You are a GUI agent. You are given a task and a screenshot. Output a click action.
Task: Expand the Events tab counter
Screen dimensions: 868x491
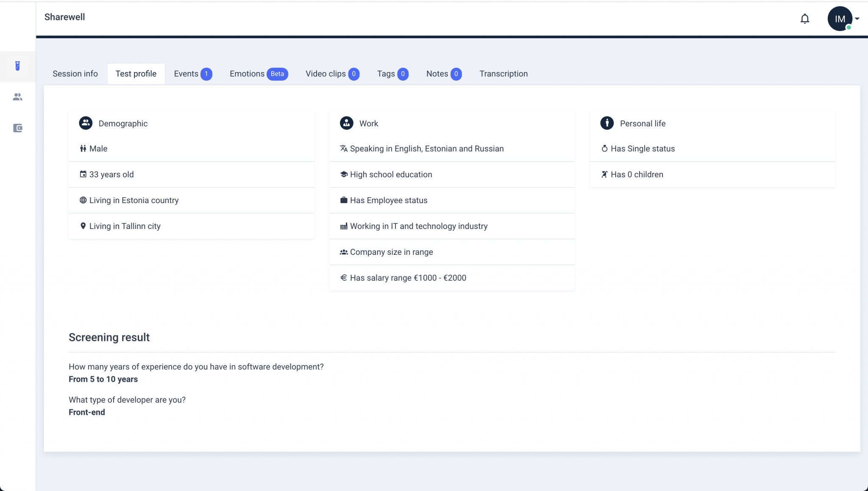pos(206,73)
